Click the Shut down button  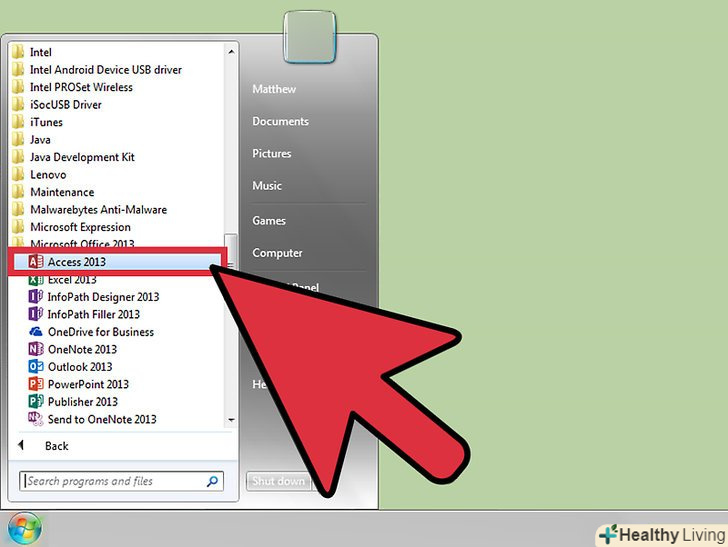click(279, 481)
